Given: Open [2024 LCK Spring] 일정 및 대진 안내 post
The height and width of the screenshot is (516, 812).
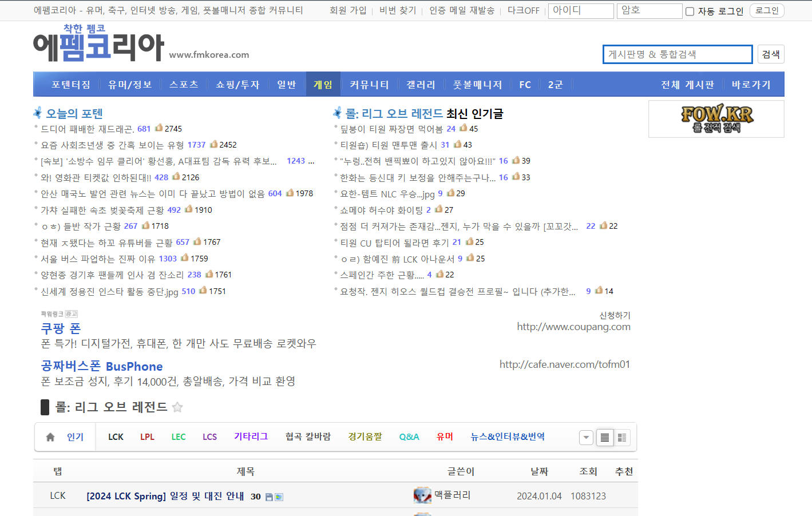Looking at the screenshot, I should pyautogui.click(x=165, y=496).
